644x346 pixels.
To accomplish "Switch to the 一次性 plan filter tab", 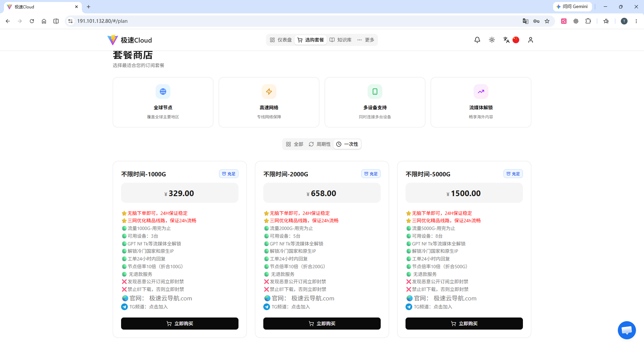I will (347, 144).
